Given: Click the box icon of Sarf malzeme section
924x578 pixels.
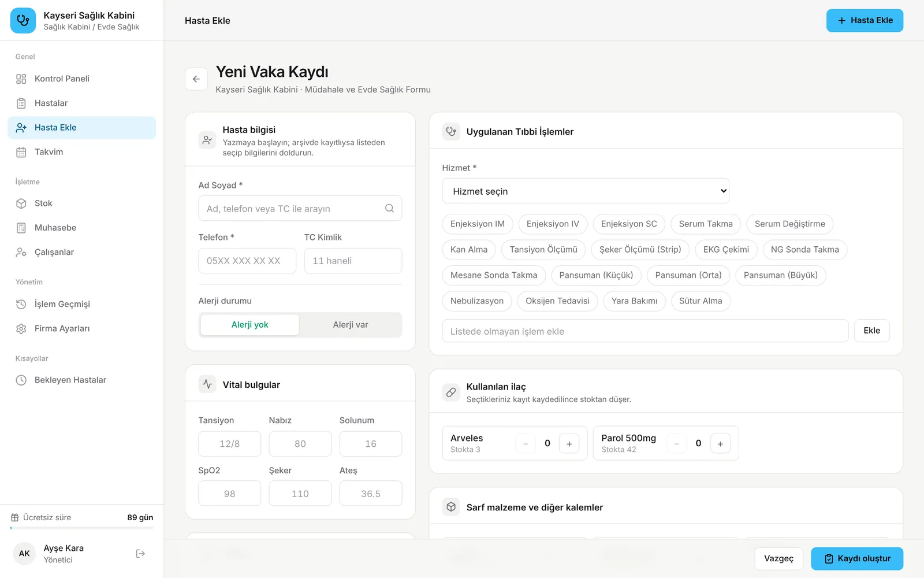Looking at the screenshot, I should (x=451, y=507).
